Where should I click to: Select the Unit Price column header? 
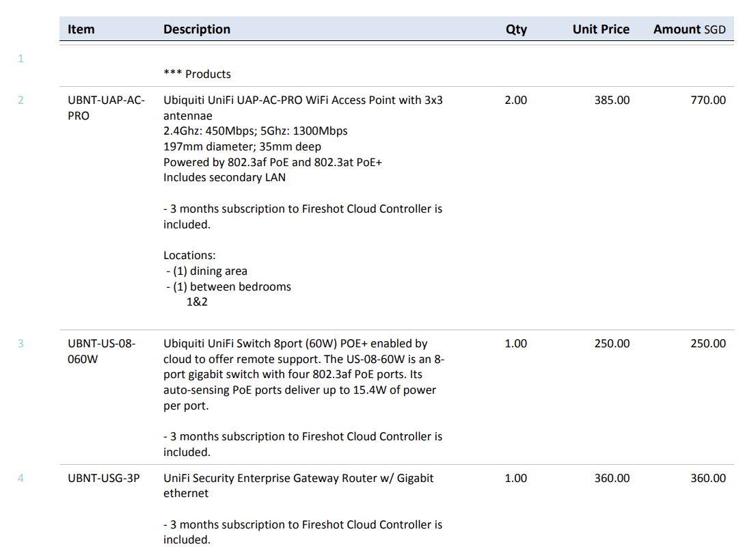601,29
